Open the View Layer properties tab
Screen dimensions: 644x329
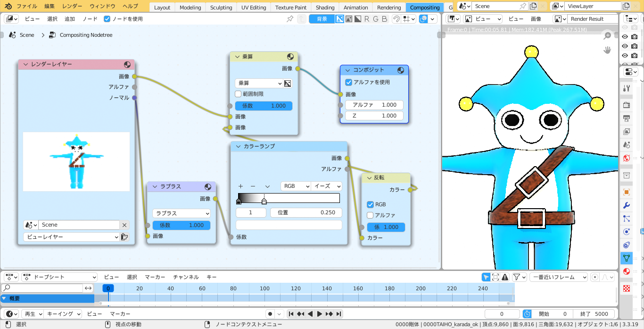[x=627, y=132]
